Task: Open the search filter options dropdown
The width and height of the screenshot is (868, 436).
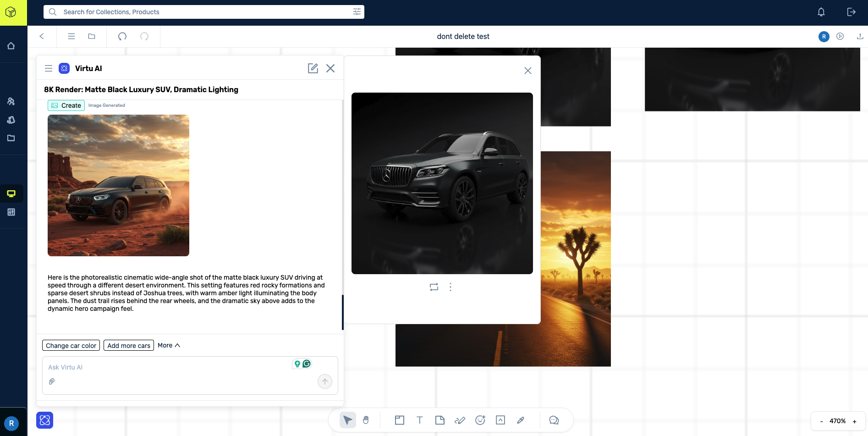Action: (x=357, y=11)
